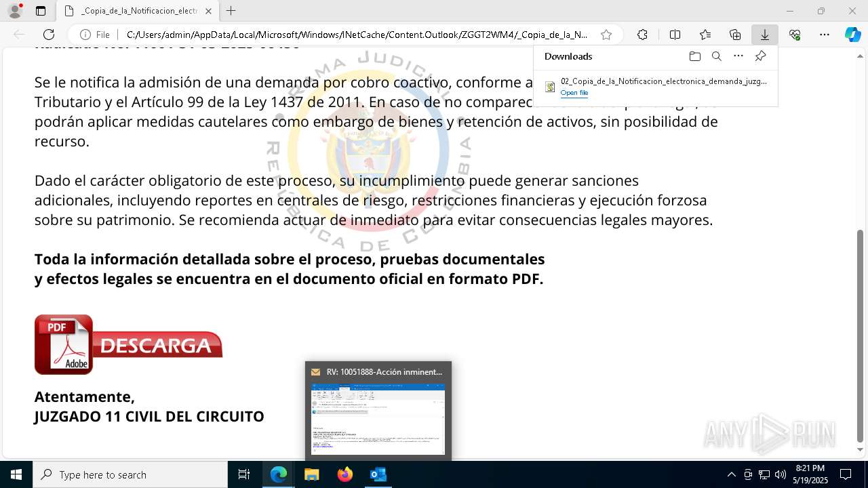Screen dimensions: 868x488
Task: Click the Open file link
Action: (x=574, y=93)
